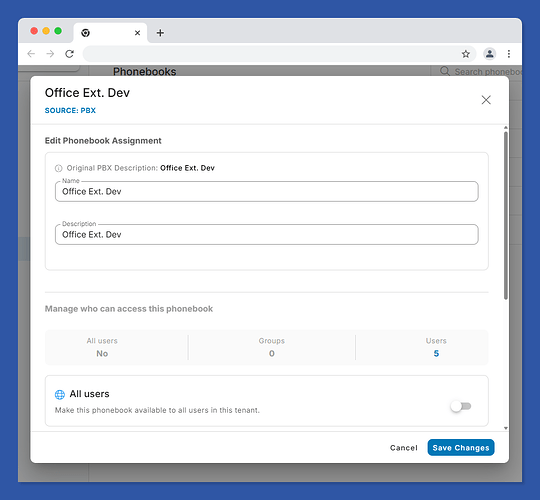Close the Office Ext. Dev dialog
540x500 pixels.
click(x=486, y=100)
